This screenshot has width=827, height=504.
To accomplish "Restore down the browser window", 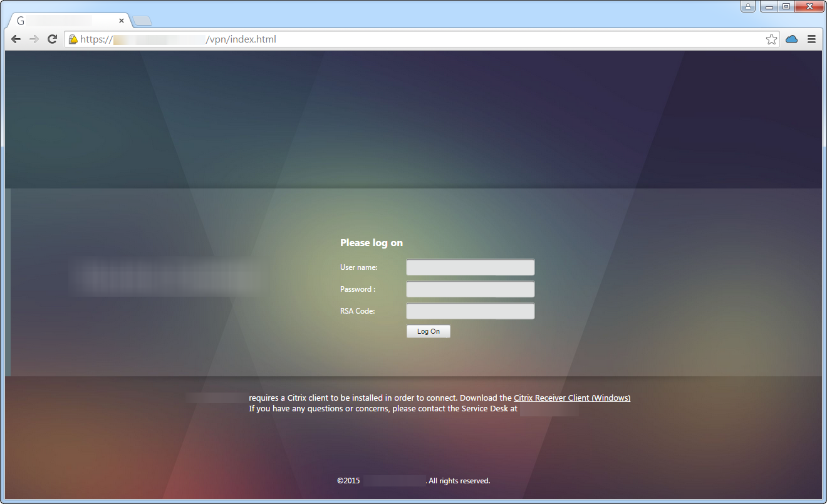I will tap(786, 6).
